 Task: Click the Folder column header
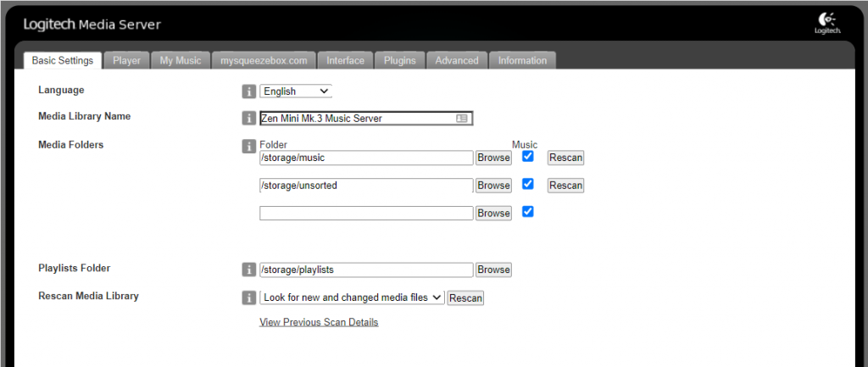274,145
